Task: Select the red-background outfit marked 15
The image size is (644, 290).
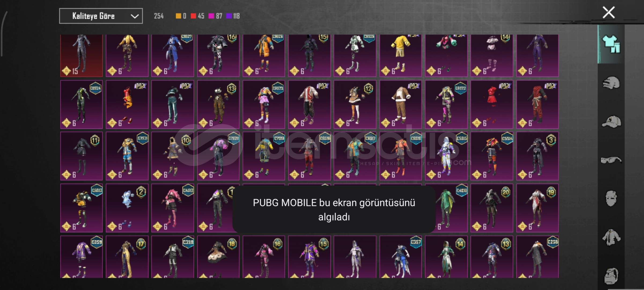Action: click(x=82, y=56)
